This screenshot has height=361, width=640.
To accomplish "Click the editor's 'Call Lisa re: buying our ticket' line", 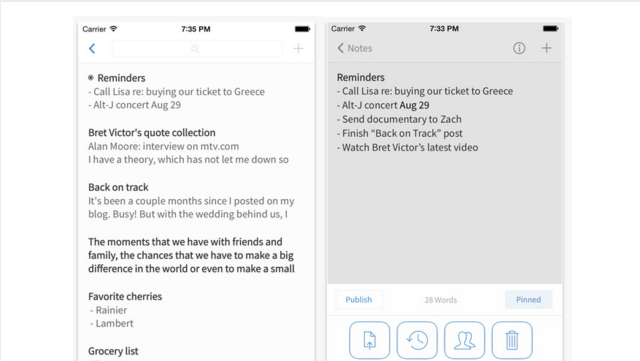I will point(425,91).
